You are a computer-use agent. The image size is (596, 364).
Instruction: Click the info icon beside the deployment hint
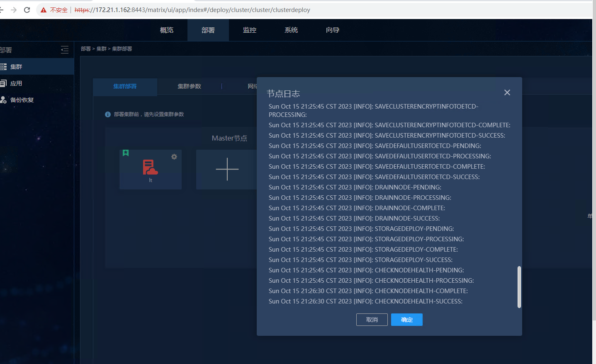click(108, 114)
